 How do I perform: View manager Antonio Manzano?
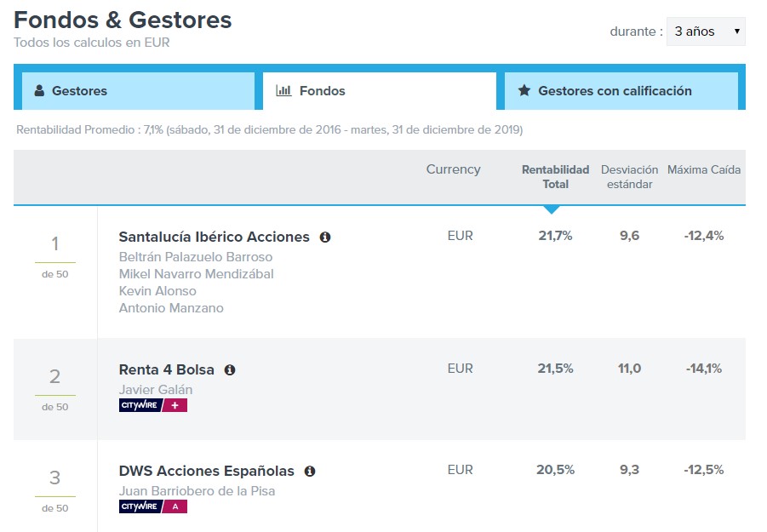[171, 308]
